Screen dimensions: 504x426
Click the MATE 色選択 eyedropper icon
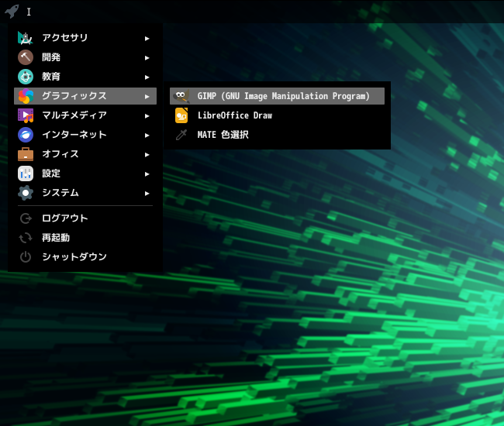tap(181, 135)
